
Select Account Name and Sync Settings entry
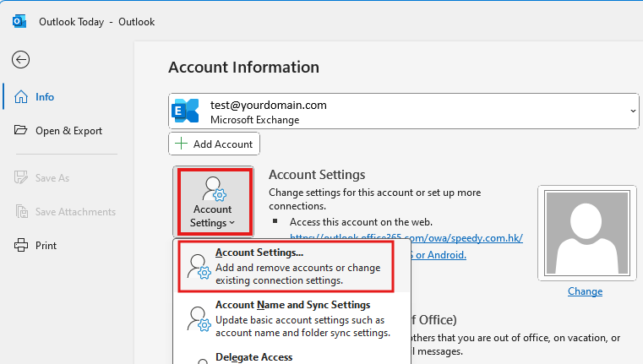pyautogui.click(x=292, y=318)
